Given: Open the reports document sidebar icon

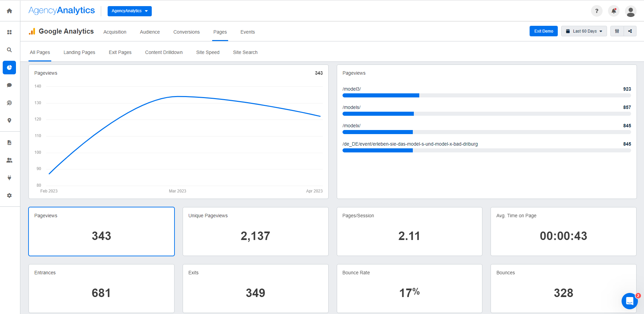Looking at the screenshot, I should [10, 143].
